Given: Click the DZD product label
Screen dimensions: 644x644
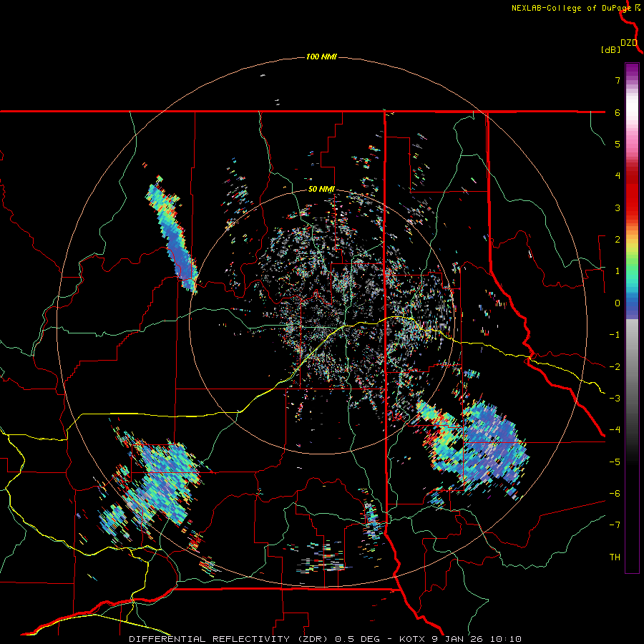Looking at the screenshot, I should click(x=629, y=43).
